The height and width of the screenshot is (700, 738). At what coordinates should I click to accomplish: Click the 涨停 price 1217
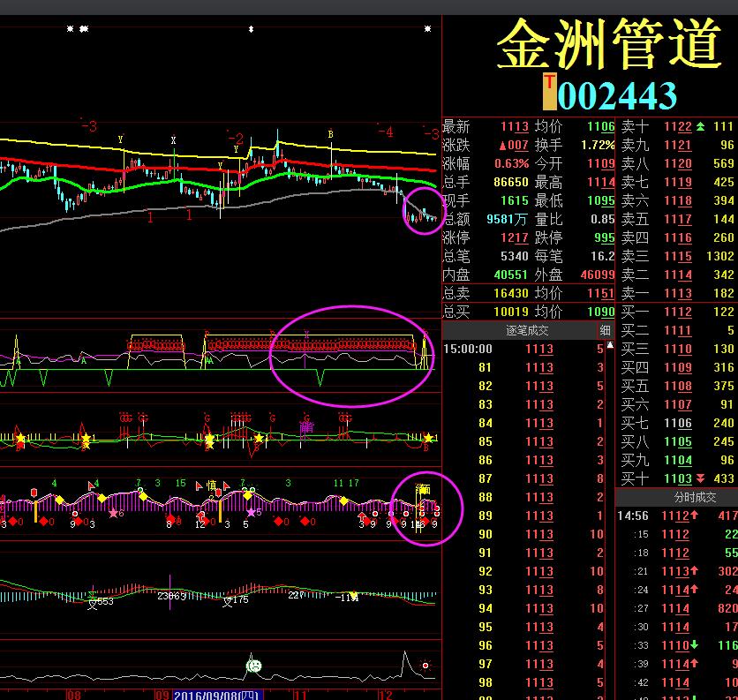[515, 237]
